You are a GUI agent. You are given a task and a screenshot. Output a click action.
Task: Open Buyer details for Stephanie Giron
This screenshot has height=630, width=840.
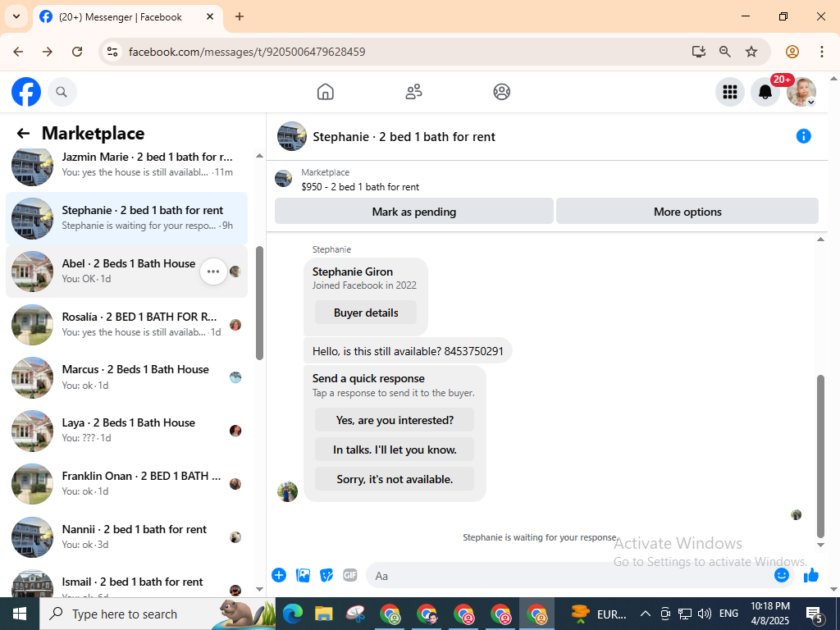pyautogui.click(x=366, y=313)
